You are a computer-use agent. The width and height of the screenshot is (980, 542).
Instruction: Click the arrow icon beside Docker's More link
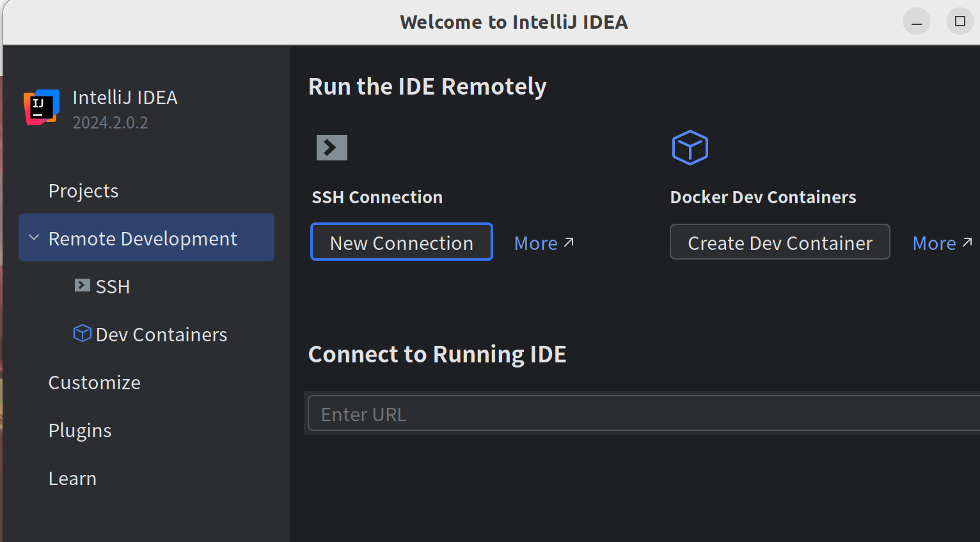pyautogui.click(x=967, y=242)
